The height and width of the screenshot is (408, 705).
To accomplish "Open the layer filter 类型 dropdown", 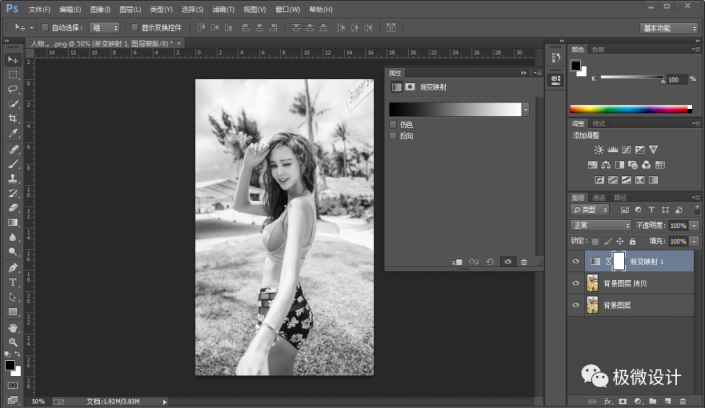I will pos(590,210).
